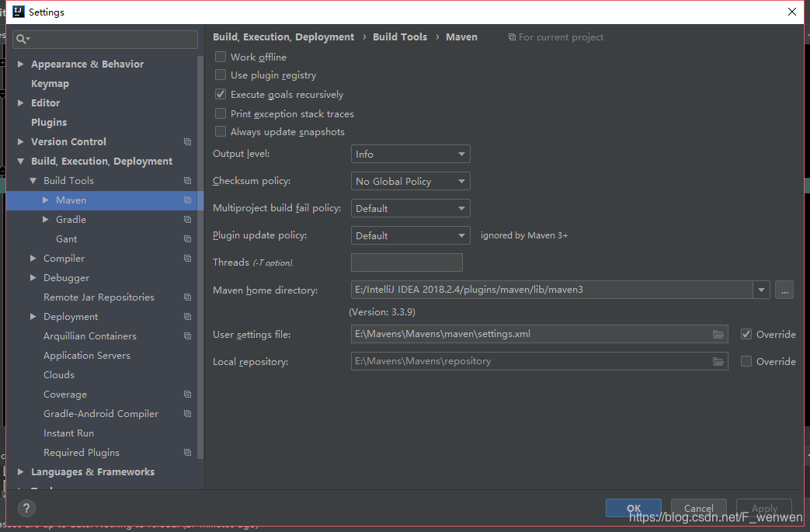Click the IntelliJ logo in the title bar
Viewport: 810px width, 532px height.
tap(18, 12)
